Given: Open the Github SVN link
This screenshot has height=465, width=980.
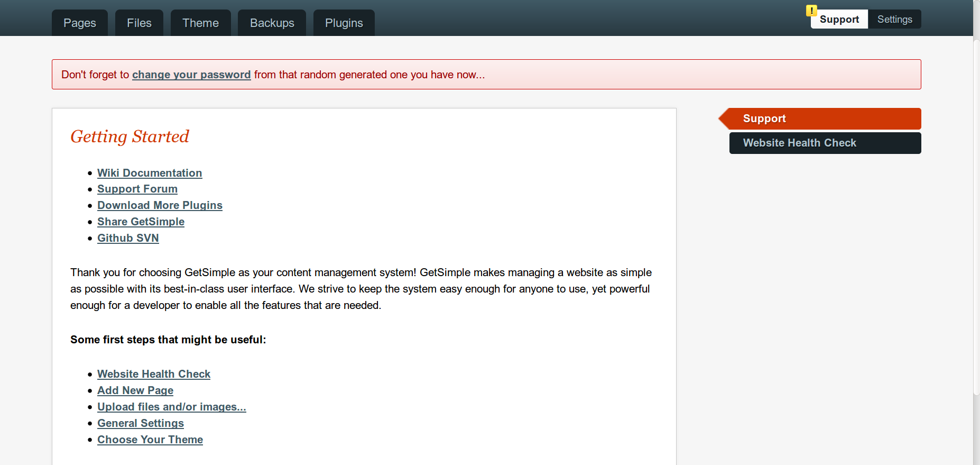Looking at the screenshot, I should coord(128,238).
